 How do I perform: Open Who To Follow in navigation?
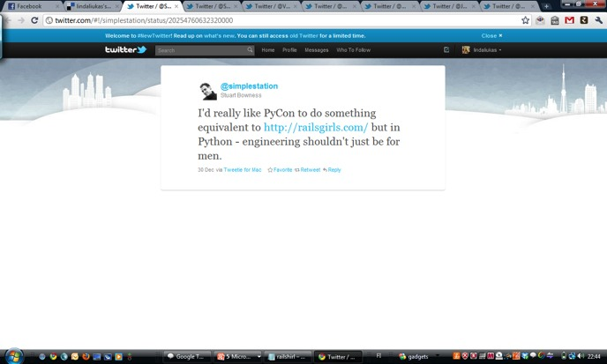click(354, 50)
